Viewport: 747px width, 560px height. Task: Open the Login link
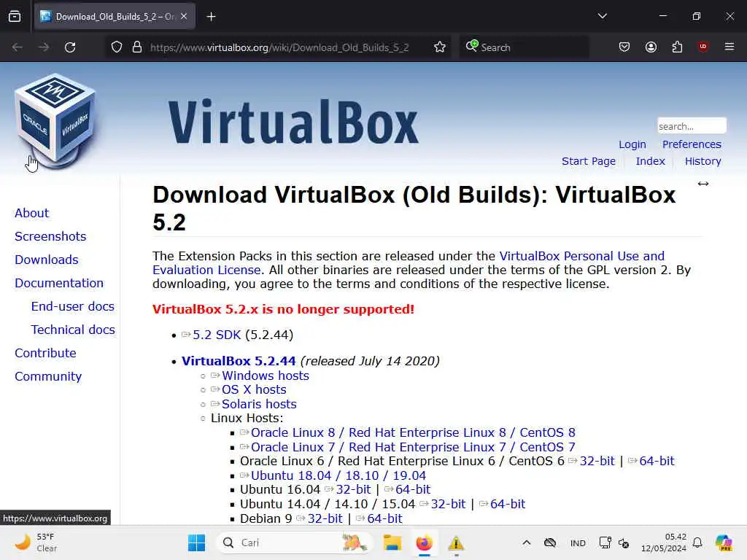pyautogui.click(x=632, y=144)
